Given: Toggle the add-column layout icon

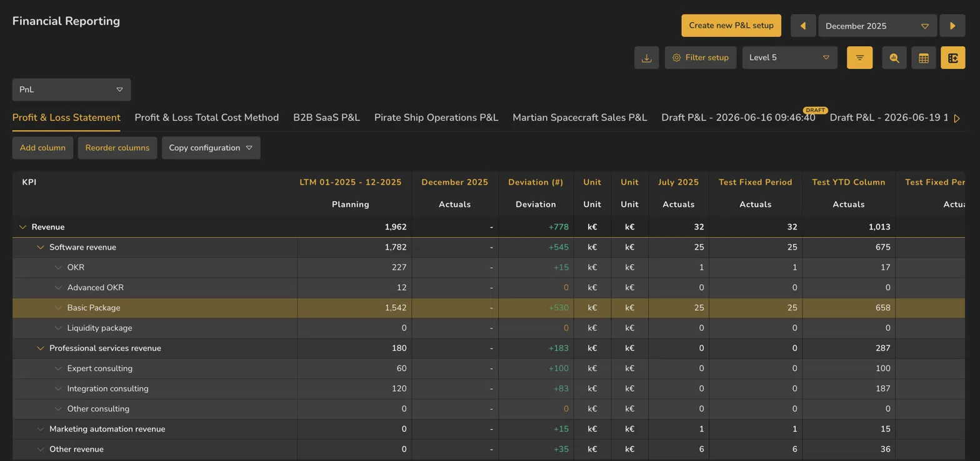Looking at the screenshot, I should (x=952, y=58).
